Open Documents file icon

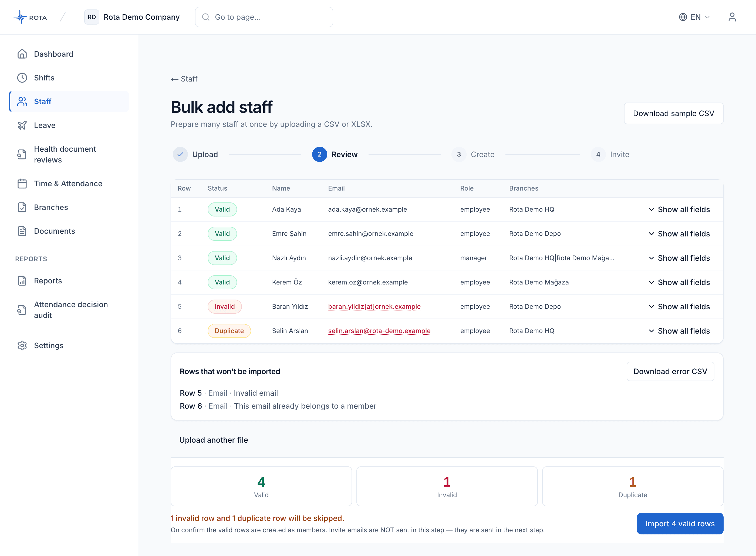coord(22,231)
